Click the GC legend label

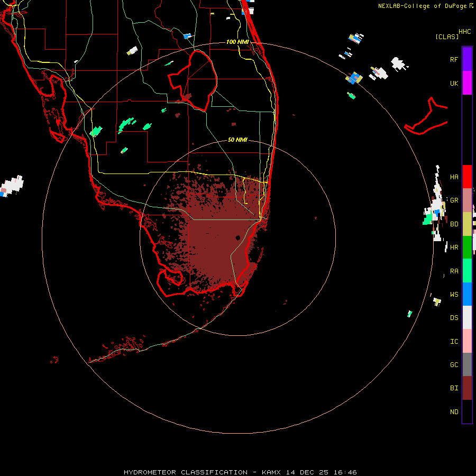click(454, 365)
